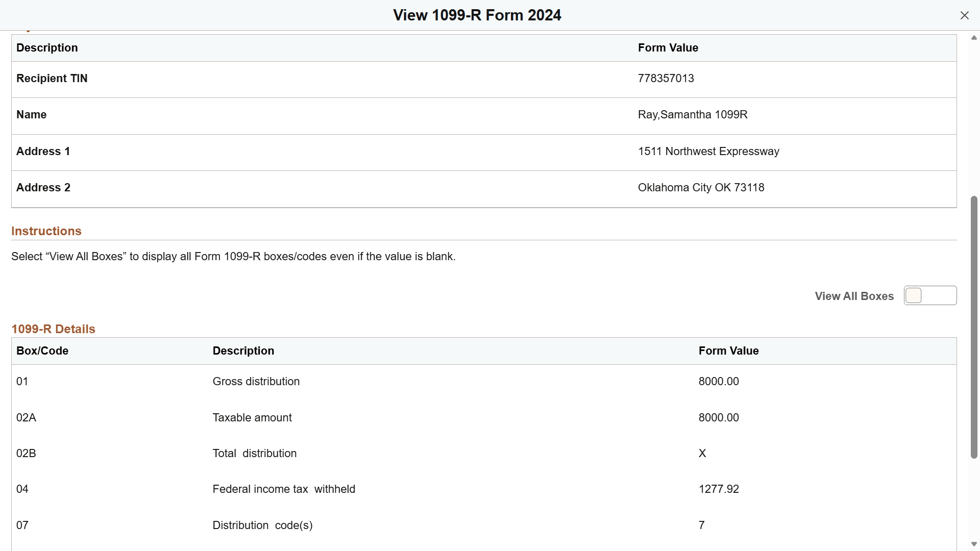Viewport: 980px width, 551px height.
Task: Select the Gross distribution row
Action: pyautogui.click(x=256, y=381)
